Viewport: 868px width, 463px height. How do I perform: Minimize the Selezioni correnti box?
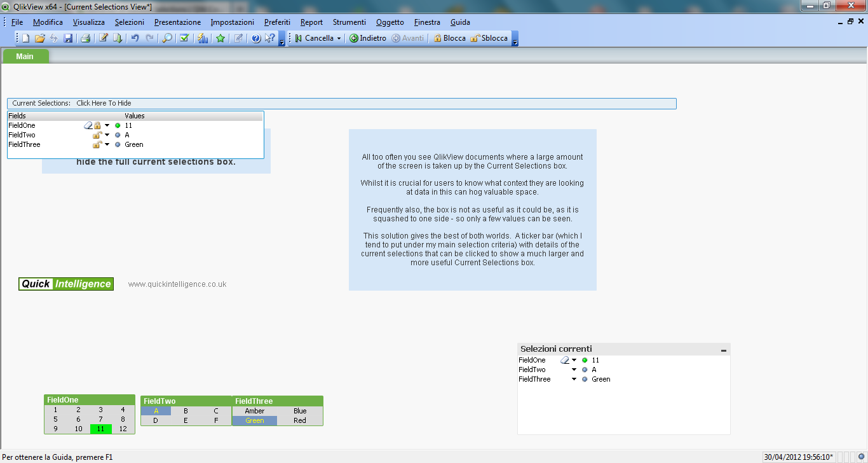tap(724, 350)
